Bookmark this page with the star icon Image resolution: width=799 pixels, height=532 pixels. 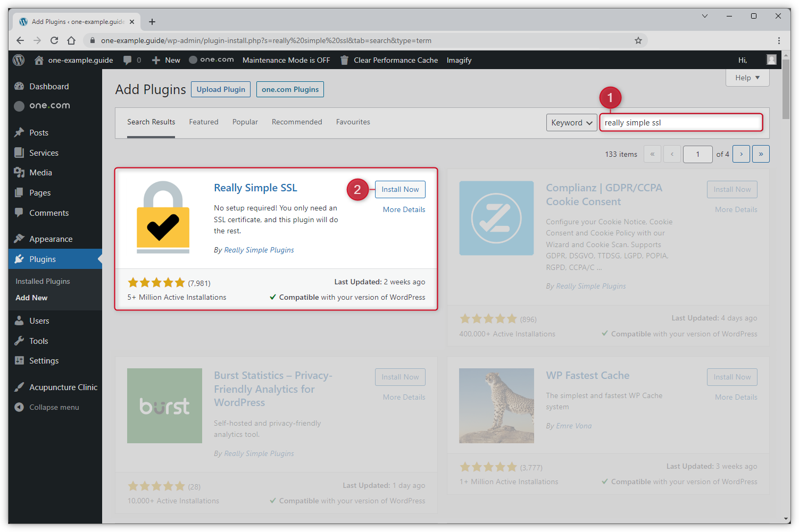[x=638, y=40]
